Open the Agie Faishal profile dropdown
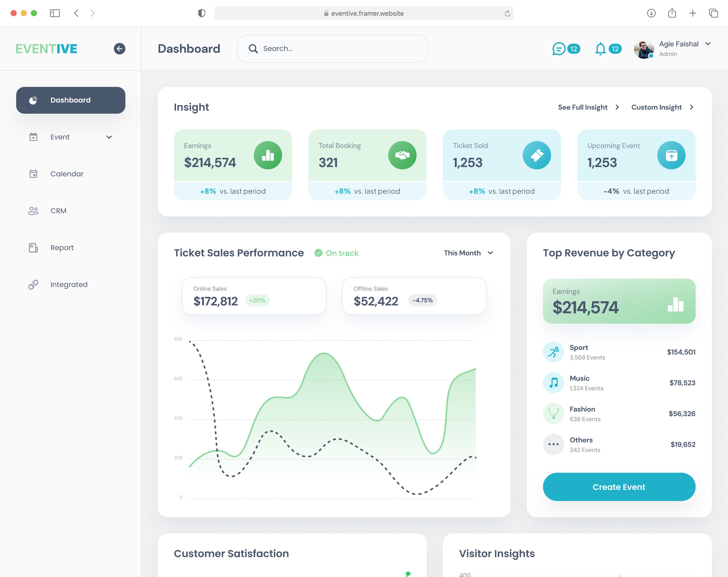 708,44
